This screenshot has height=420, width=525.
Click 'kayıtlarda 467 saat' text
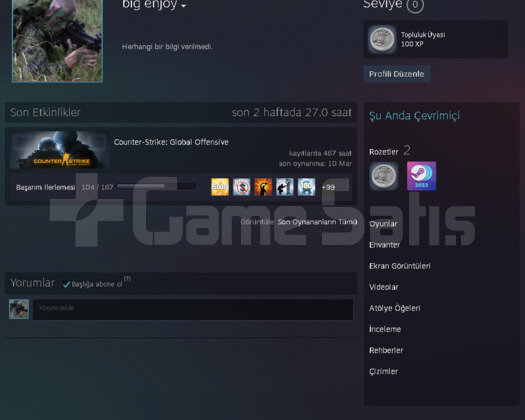[320, 153]
